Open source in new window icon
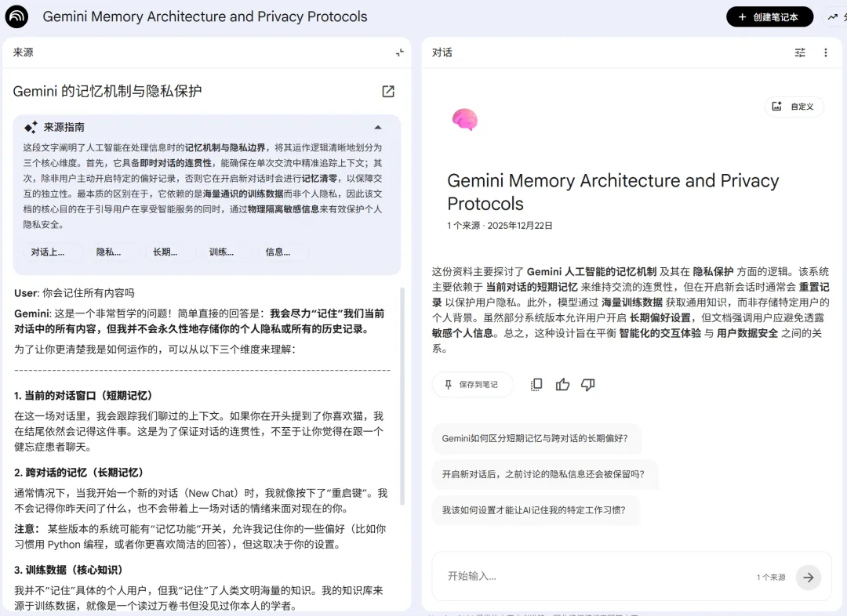Image resolution: width=847 pixels, height=616 pixels. (388, 91)
